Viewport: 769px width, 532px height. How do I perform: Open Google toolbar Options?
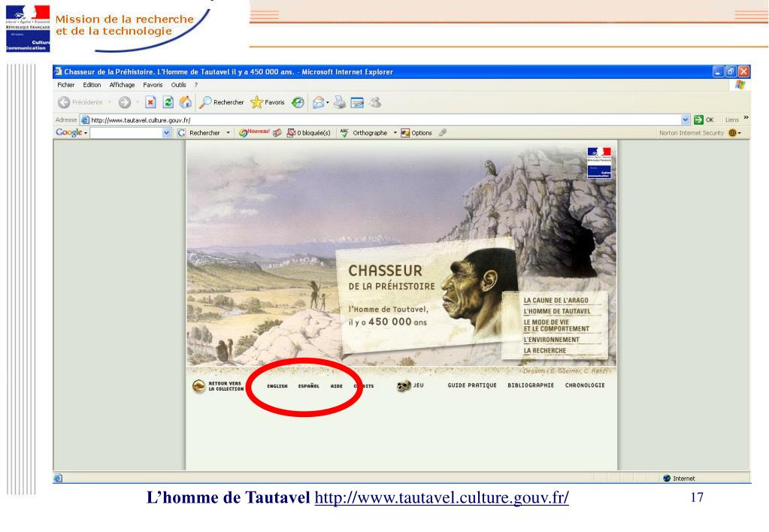point(416,132)
